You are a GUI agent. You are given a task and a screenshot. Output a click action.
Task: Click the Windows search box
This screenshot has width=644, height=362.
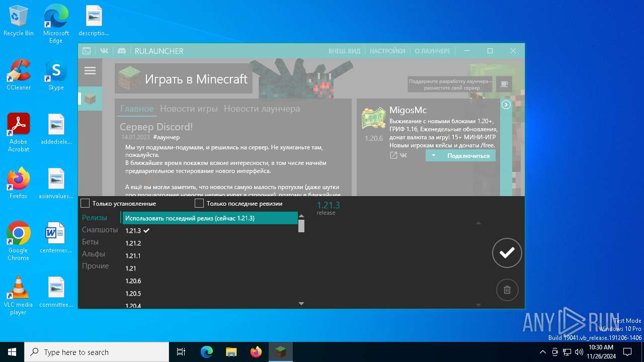[x=97, y=352]
